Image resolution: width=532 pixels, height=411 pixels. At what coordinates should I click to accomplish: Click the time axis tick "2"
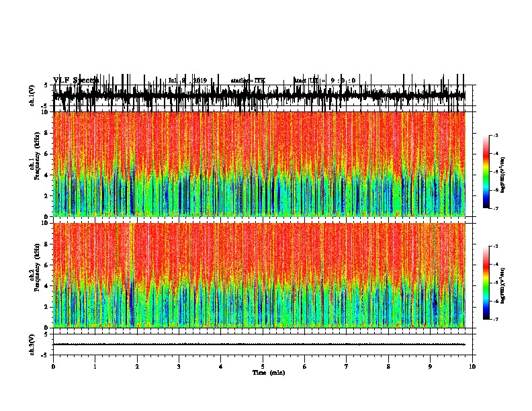tap(137, 367)
